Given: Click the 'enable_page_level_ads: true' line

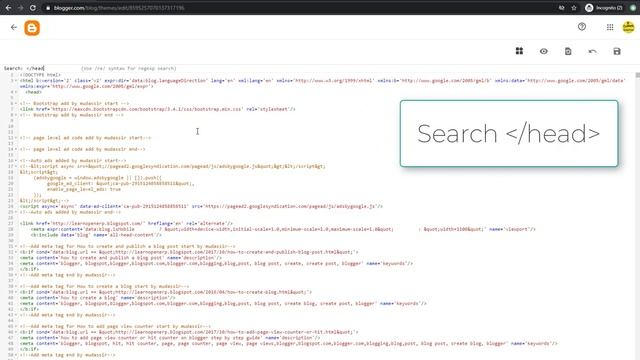Looking at the screenshot, I should pos(84,189).
